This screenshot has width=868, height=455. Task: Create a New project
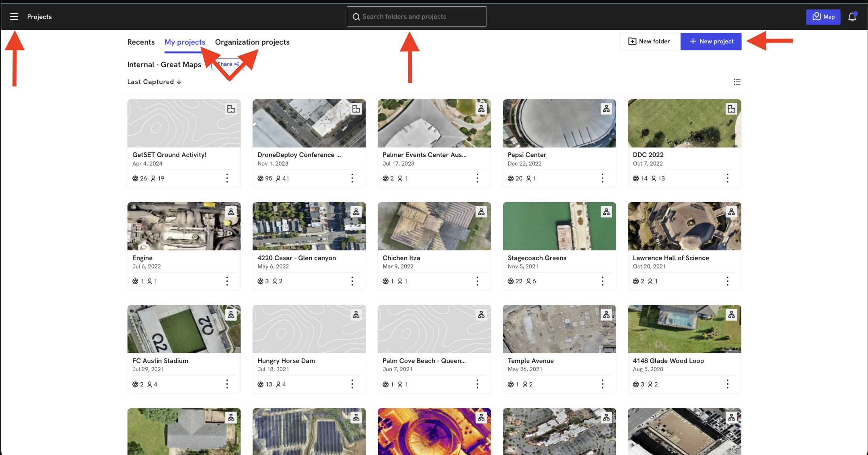point(711,41)
